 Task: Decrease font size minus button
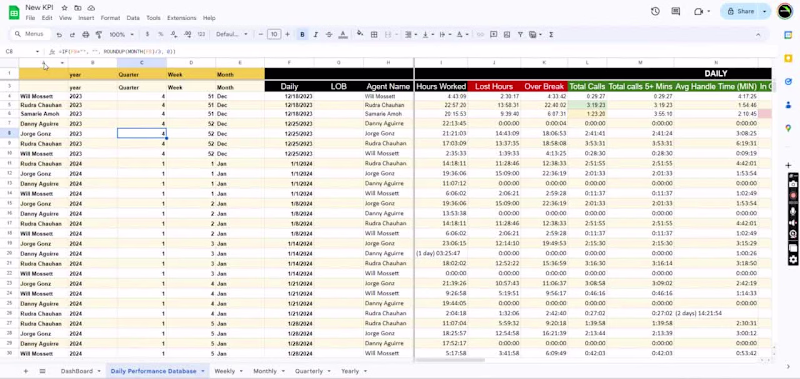(261, 34)
